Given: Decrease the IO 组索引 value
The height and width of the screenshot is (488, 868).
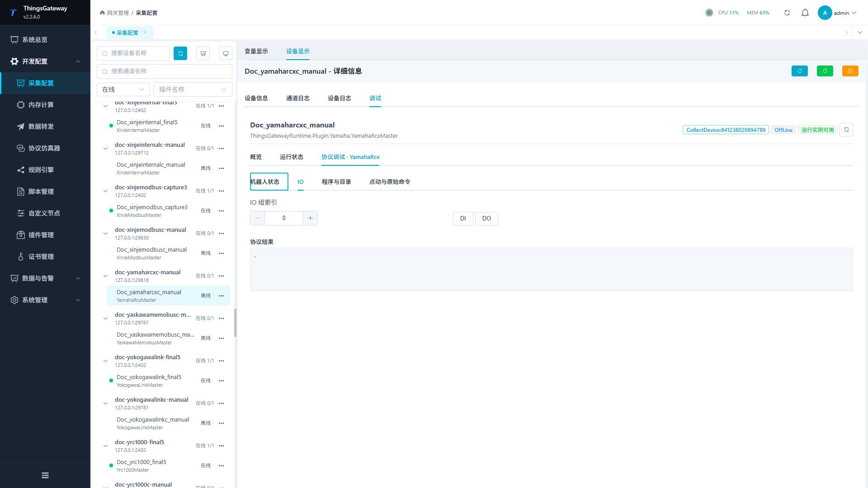Looking at the screenshot, I should (257, 218).
